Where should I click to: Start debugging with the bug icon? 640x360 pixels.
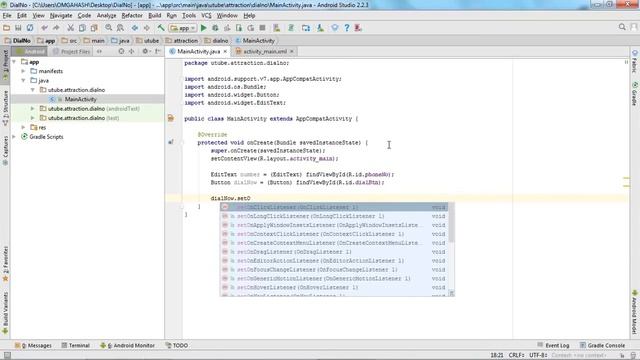(215, 28)
